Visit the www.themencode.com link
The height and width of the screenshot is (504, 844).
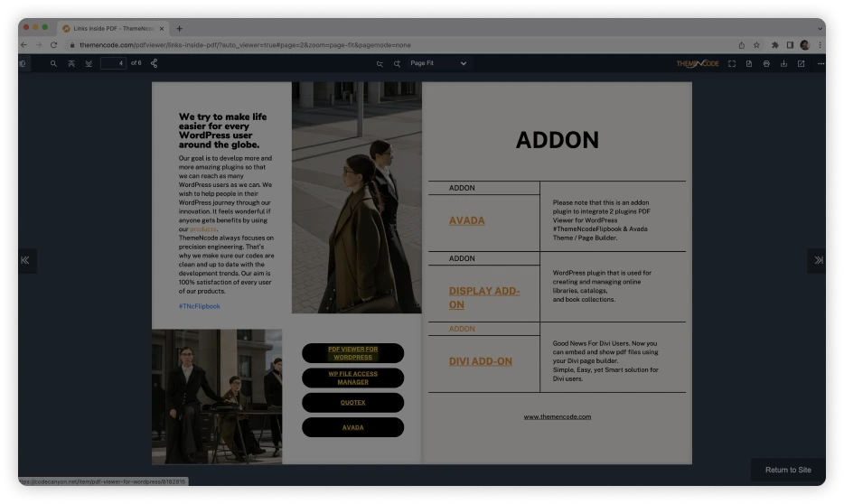pyautogui.click(x=558, y=417)
